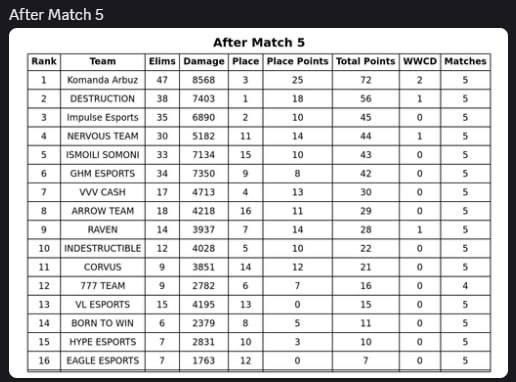The image size is (516, 382).
Task: Select the Elims column header
Action: (162, 61)
